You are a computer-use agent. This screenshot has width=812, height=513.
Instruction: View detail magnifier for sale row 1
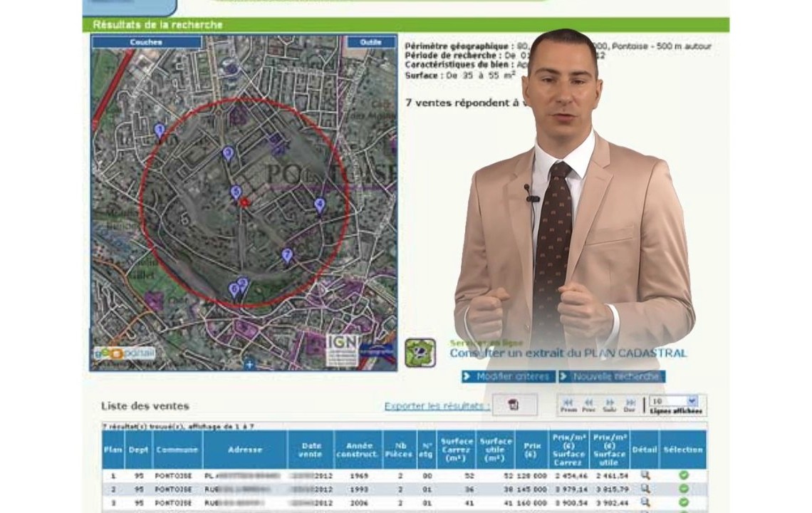[645, 475]
